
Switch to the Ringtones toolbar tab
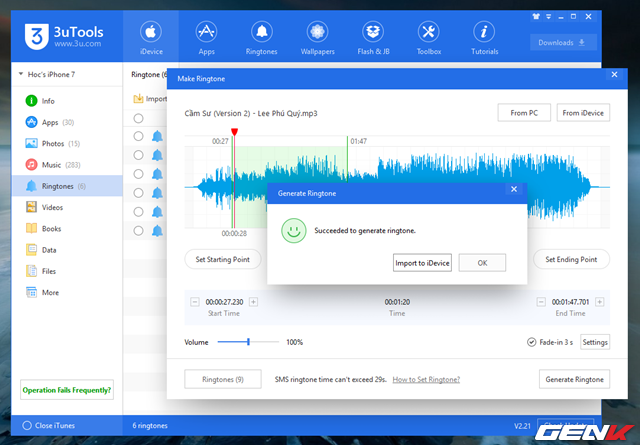[x=262, y=37]
